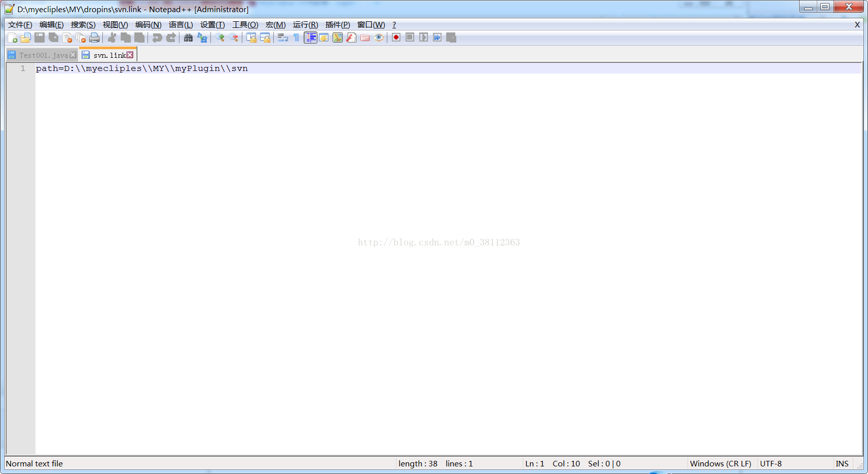The image size is (868, 474).
Task: Click the Normal text file status entry
Action: click(34, 464)
